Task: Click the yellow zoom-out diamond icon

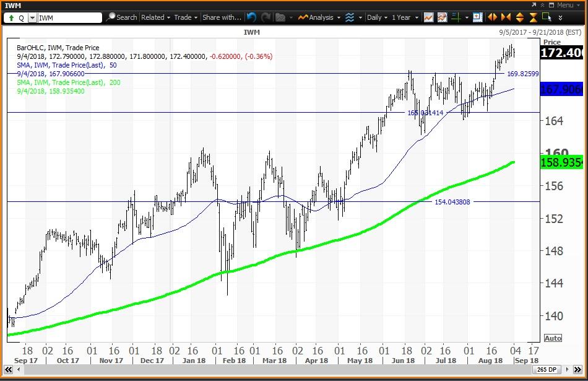Action: [520, 17]
